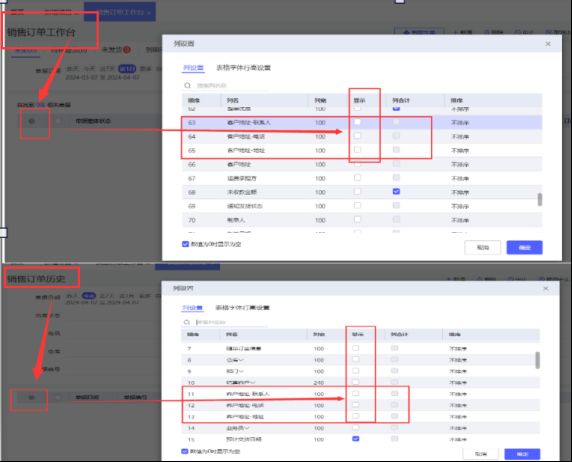Uncheck 列合计 checkbox on row 68
The height and width of the screenshot is (462, 572).
tap(396, 192)
